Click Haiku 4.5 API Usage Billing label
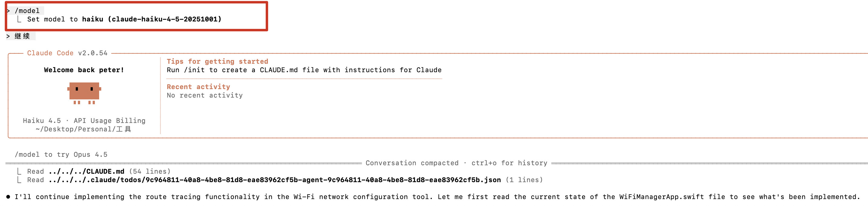The height and width of the screenshot is (206, 868). click(x=84, y=121)
